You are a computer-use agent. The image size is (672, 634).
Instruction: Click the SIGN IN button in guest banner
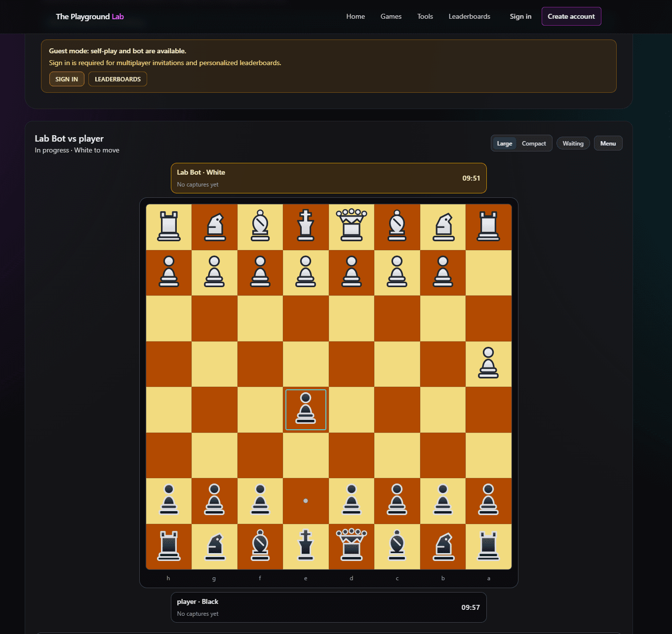(x=66, y=79)
